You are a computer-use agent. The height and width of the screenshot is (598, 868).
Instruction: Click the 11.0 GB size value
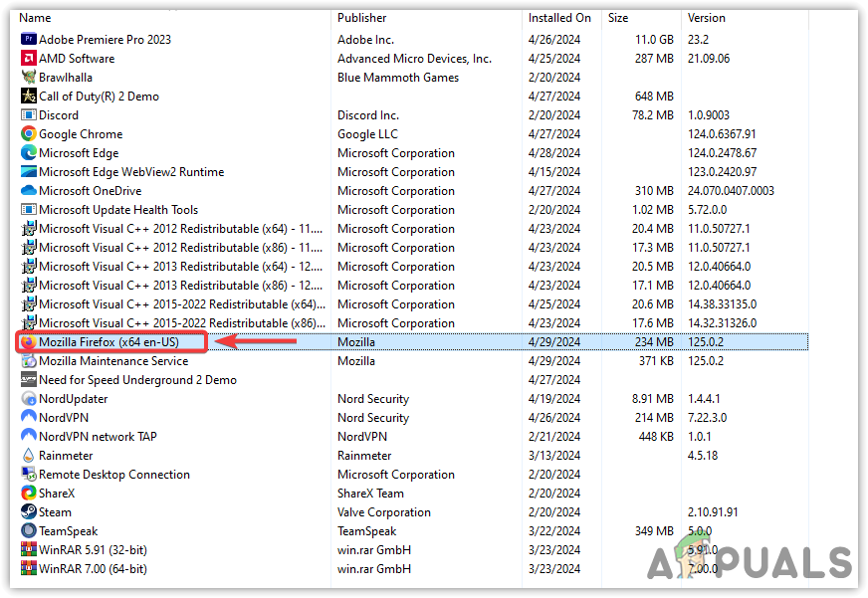point(654,40)
